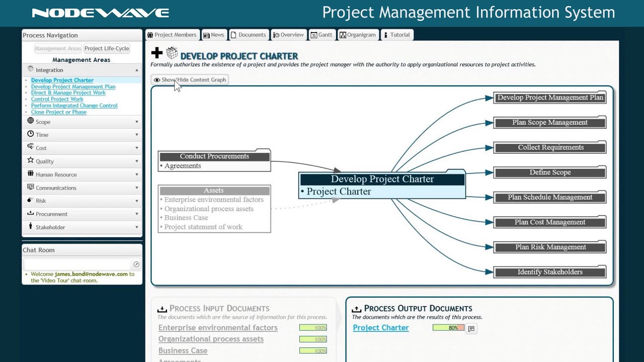The width and height of the screenshot is (644, 362).
Task: Click the Risk bomb icon
Action: click(31, 200)
